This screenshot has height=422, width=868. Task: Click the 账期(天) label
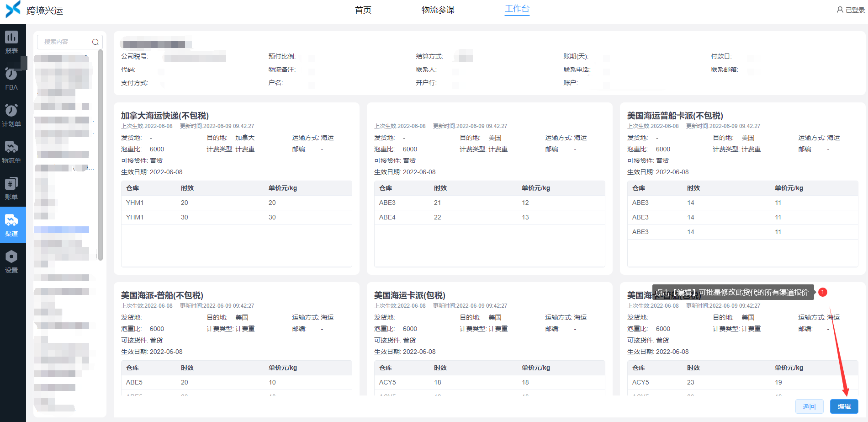(x=576, y=56)
